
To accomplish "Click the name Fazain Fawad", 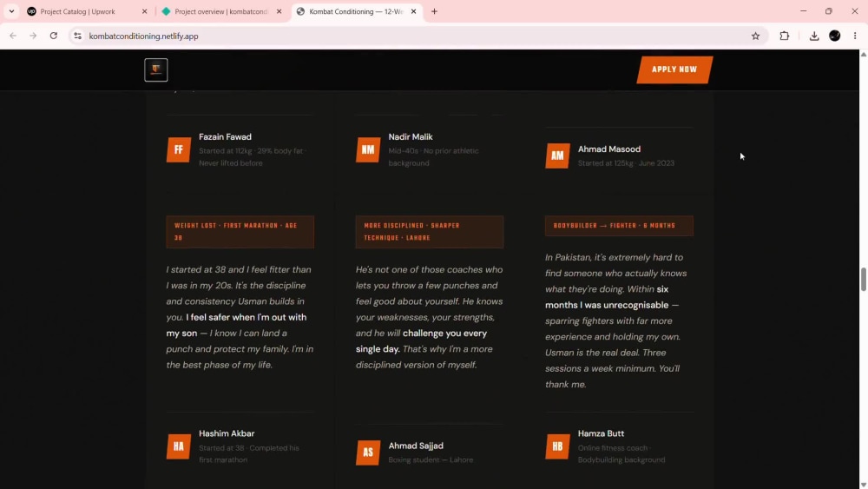I will pyautogui.click(x=225, y=136).
